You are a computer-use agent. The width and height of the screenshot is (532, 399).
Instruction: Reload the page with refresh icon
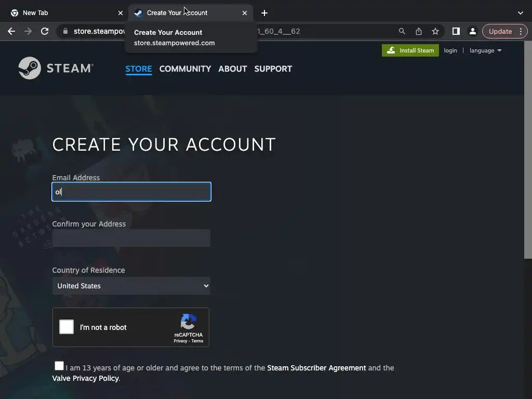point(45,31)
